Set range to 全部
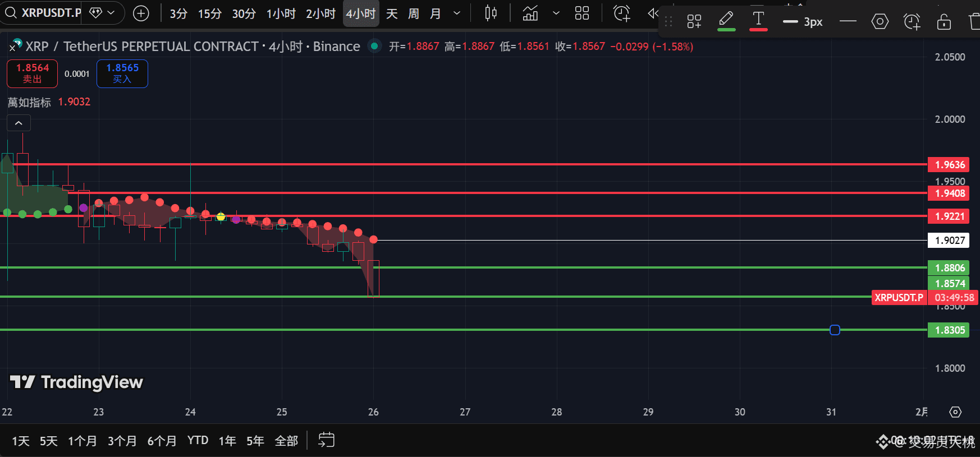Screen dimensions: 980x457 point(286,441)
